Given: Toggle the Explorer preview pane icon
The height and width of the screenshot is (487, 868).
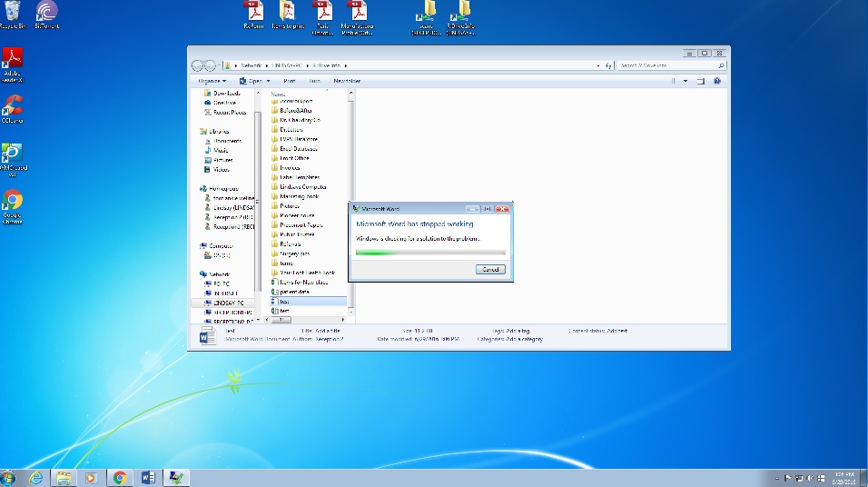Looking at the screenshot, I should (x=700, y=81).
